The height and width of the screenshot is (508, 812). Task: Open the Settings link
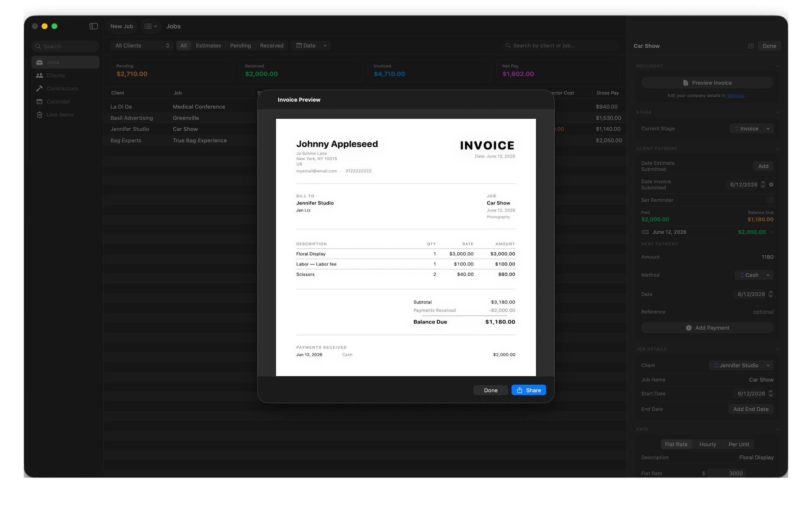[736, 96]
